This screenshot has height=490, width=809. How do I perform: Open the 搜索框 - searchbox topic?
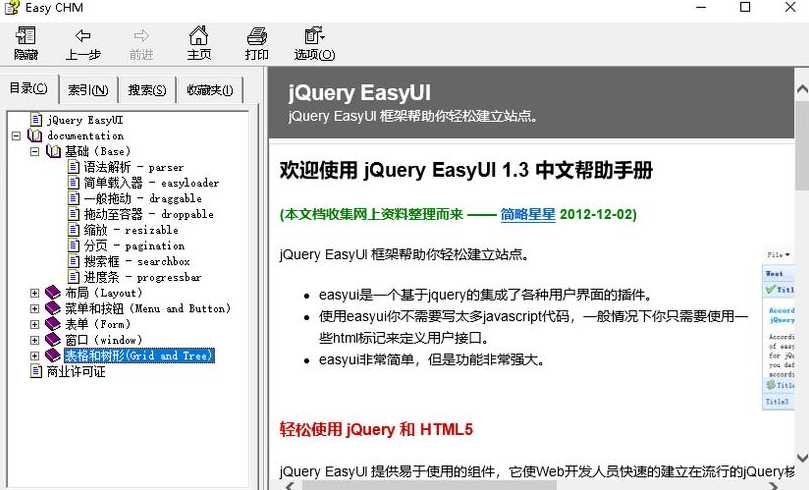coord(137,262)
